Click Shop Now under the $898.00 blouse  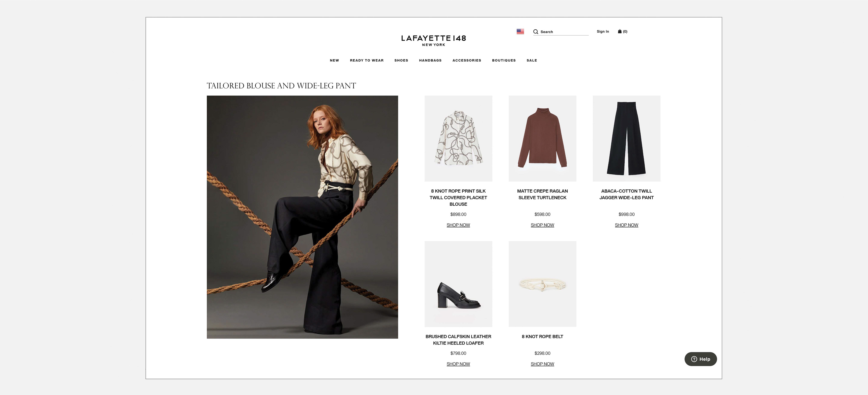(458, 225)
